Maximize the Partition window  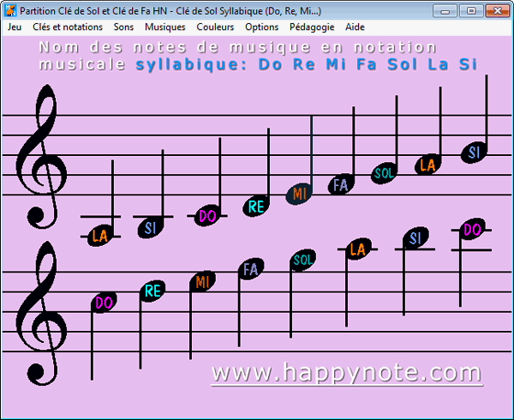click(x=471, y=11)
